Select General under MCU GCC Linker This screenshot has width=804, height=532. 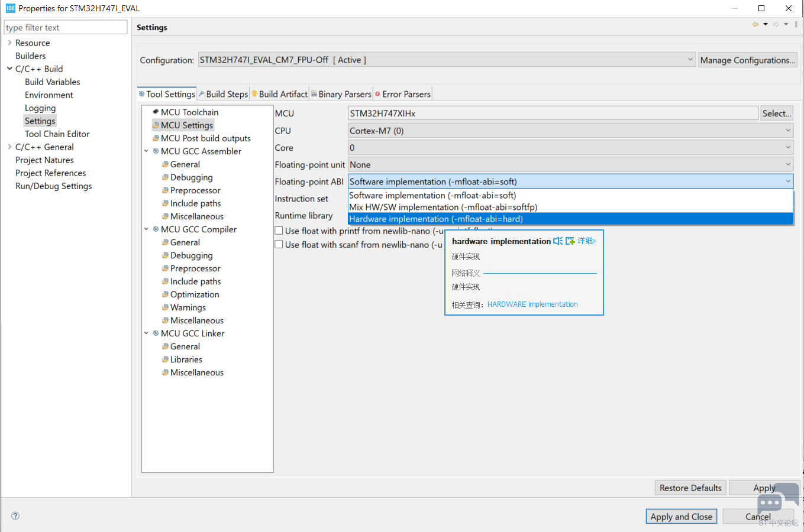pos(185,346)
